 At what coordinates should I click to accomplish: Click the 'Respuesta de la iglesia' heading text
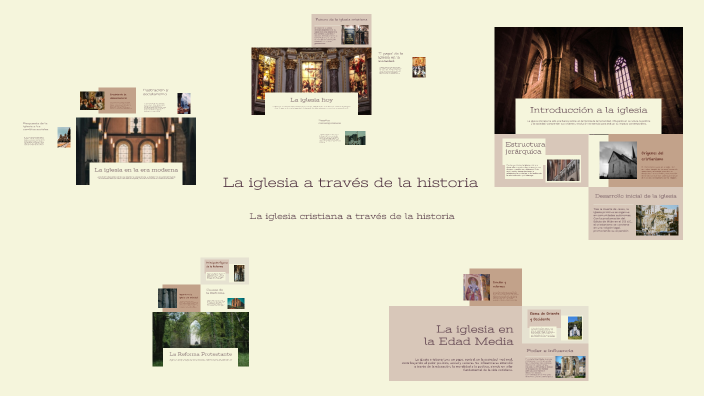tap(35, 126)
